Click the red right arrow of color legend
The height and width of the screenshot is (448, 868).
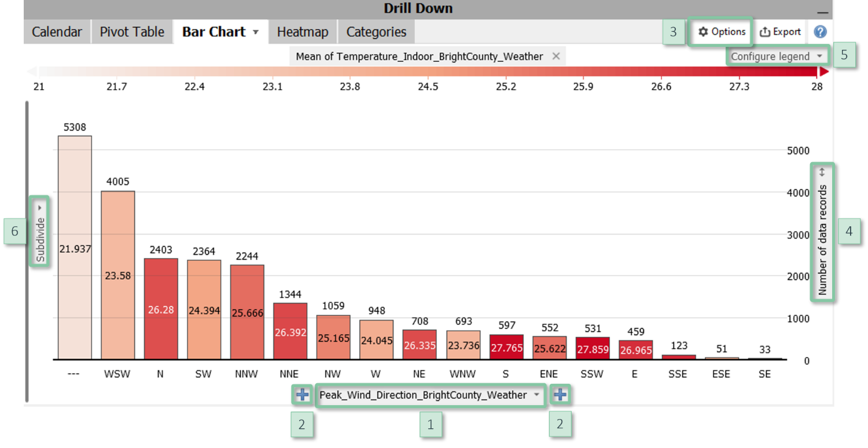[824, 72]
